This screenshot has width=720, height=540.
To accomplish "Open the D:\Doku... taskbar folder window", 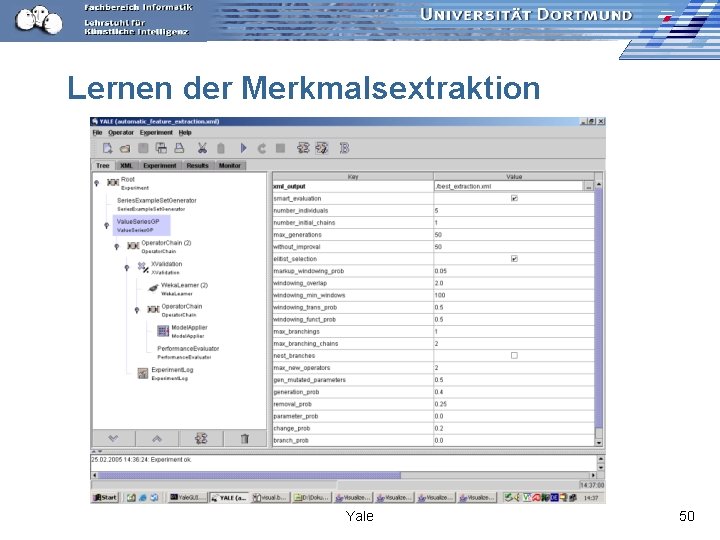I will [311, 498].
